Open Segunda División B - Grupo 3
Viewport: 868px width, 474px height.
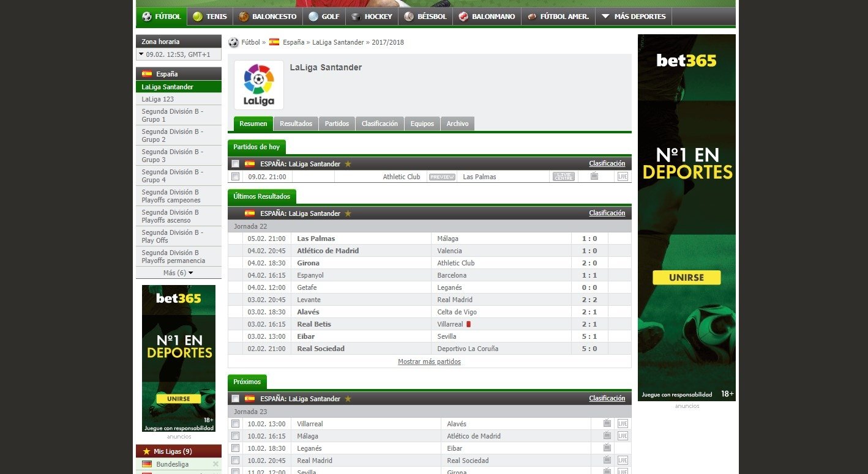[178, 155]
